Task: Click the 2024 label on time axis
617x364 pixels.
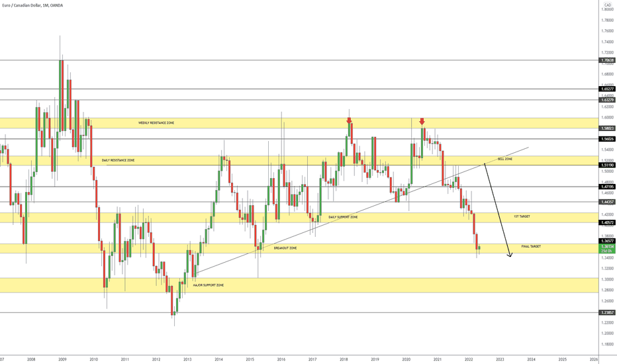Action: 531,359
